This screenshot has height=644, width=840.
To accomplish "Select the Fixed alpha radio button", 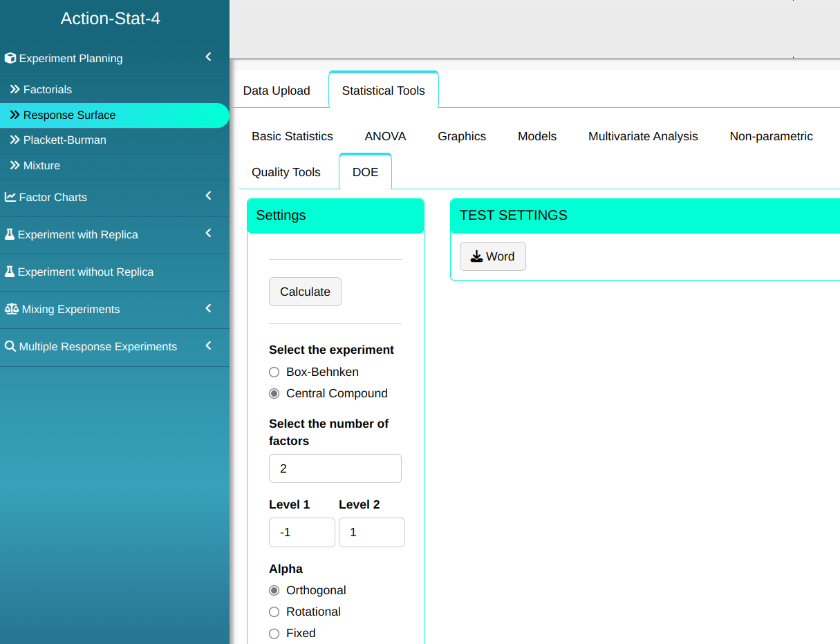I will pyautogui.click(x=274, y=633).
